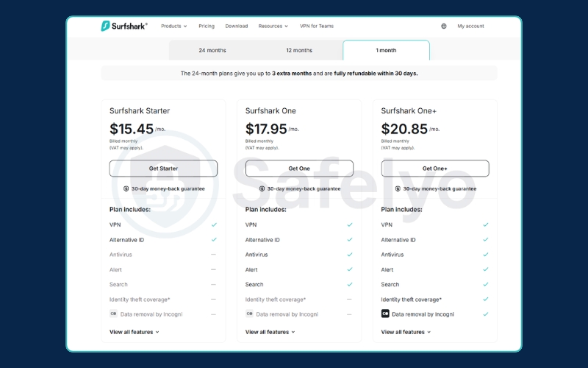Click money-back guarantee icon under Get One+
588x368 pixels.
(398, 188)
